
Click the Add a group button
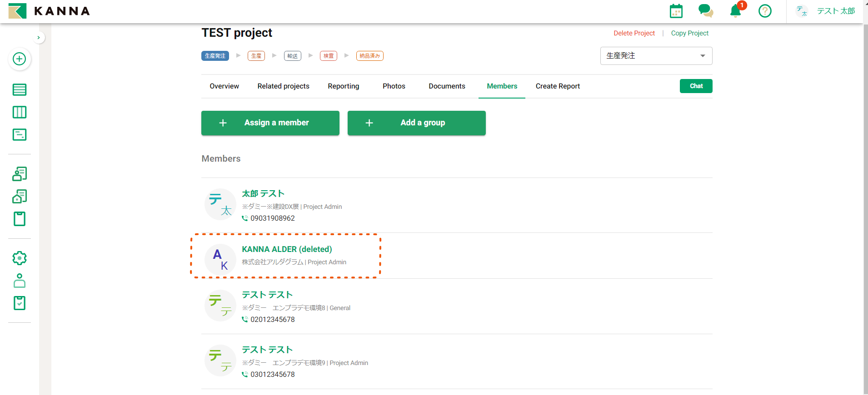point(416,123)
